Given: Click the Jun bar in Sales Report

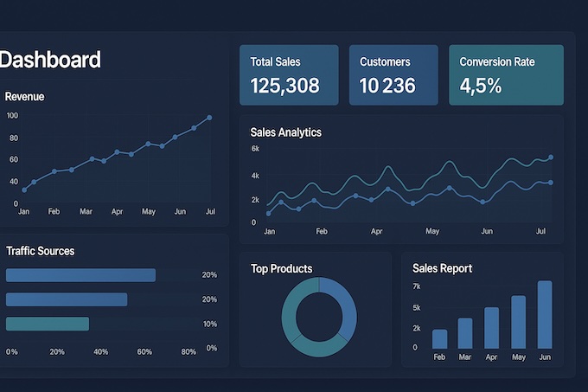Looking at the screenshot, I should 544,314.
